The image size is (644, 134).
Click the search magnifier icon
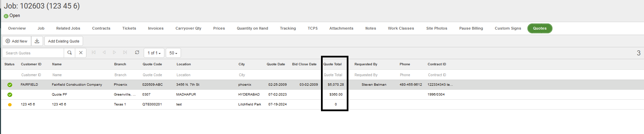pos(69,53)
